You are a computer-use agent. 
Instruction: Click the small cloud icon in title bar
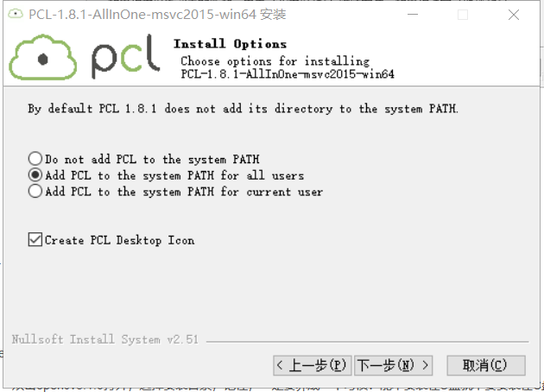[x=16, y=14]
